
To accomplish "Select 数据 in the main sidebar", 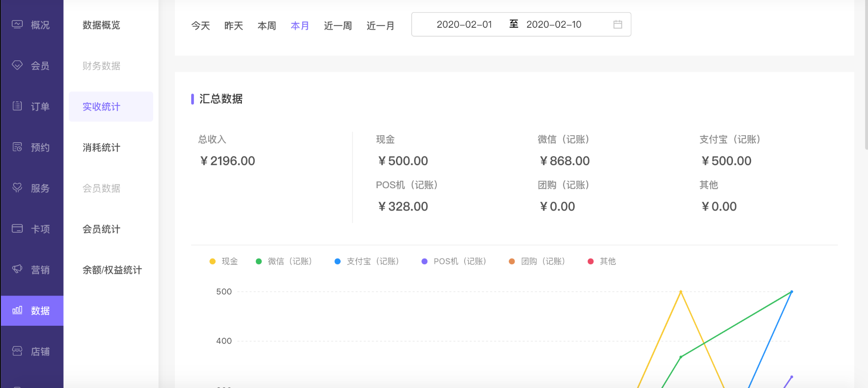I will pyautogui.click(x=32, y=310).
